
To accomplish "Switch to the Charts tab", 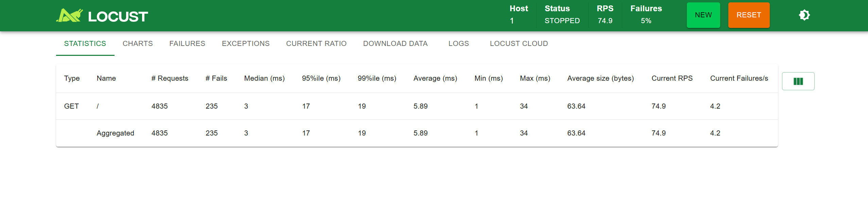I will click(138, 44).
